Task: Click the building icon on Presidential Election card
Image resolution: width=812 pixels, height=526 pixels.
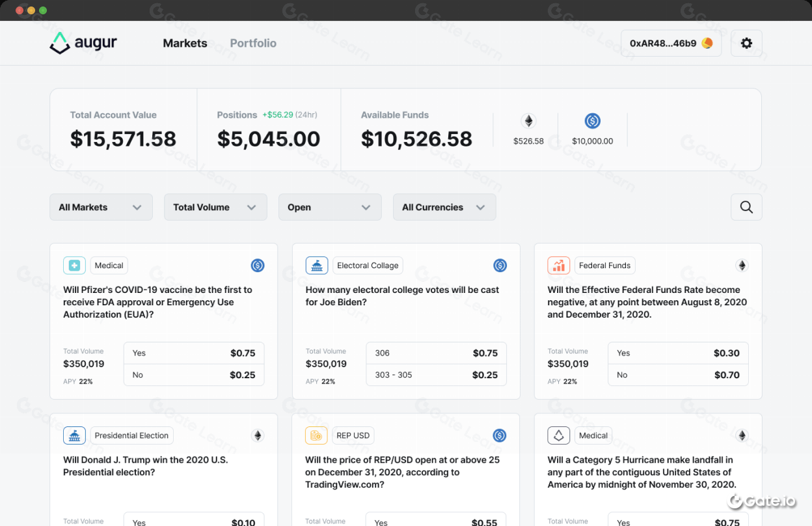Action: click(74, 436)
